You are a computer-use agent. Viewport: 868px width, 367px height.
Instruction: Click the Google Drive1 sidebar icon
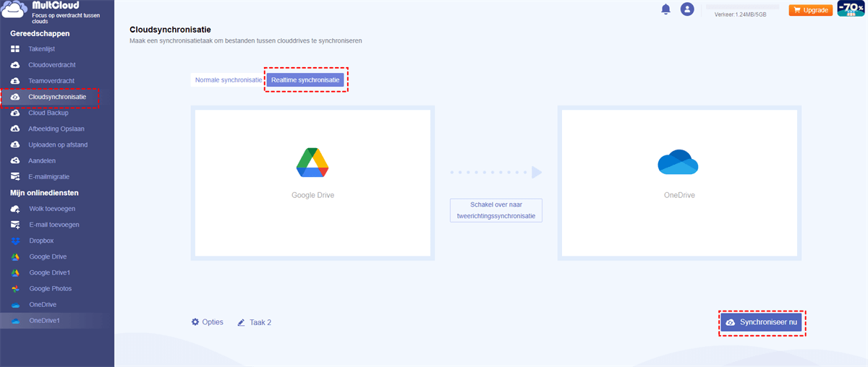[x=15, y=272]
